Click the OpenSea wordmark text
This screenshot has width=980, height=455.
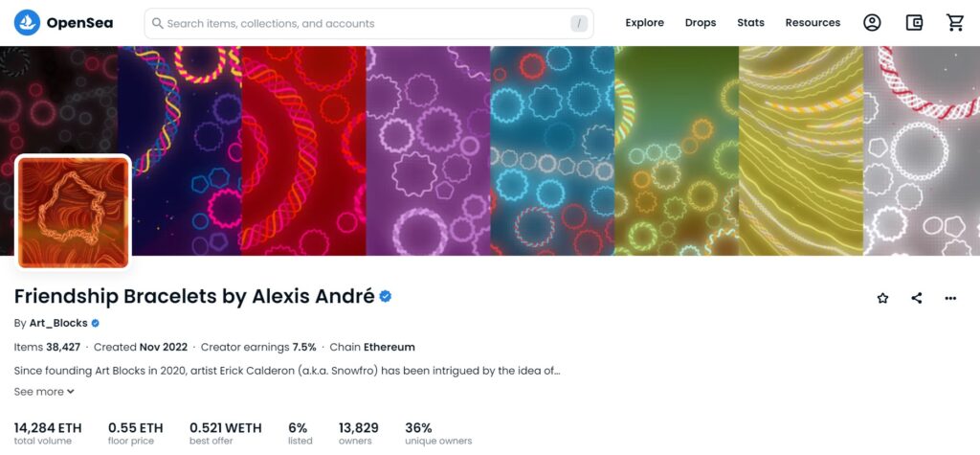point(80,23)
